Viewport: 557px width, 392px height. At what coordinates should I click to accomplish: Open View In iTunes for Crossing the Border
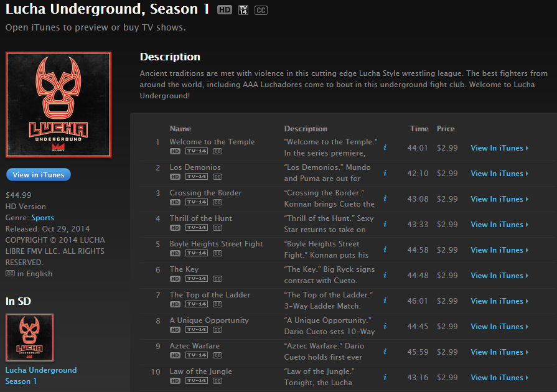tap(500, 199)
